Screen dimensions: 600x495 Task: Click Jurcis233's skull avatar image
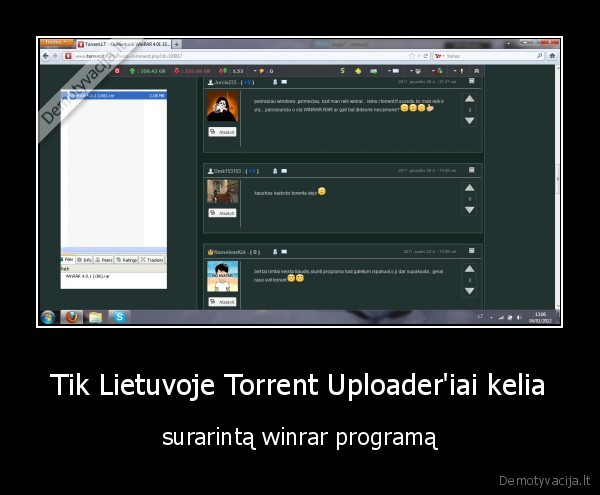[x=222, y=106]
